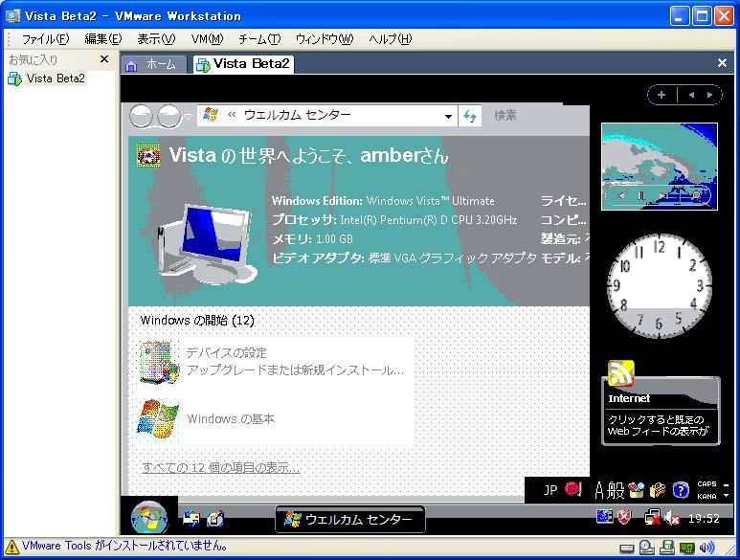Toggle KANA on the language bar
740x560 pixels.
pos(706,496)
